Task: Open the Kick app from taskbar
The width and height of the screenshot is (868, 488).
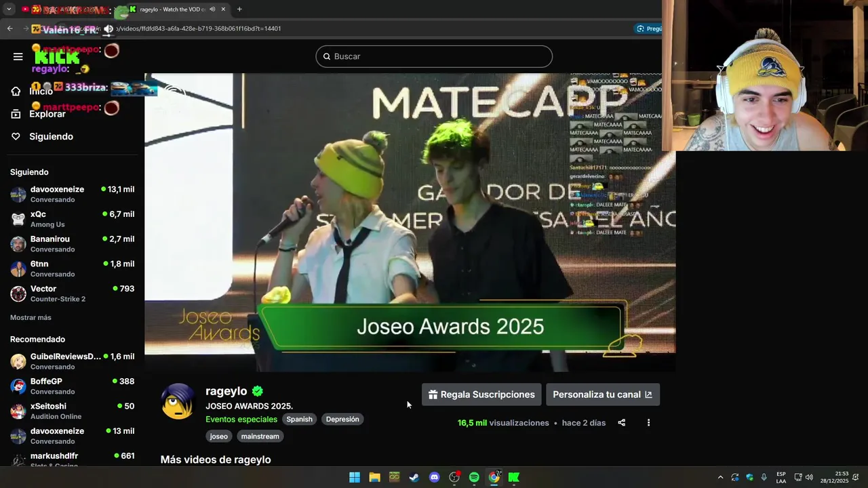Action: click(x=514, y=477)
